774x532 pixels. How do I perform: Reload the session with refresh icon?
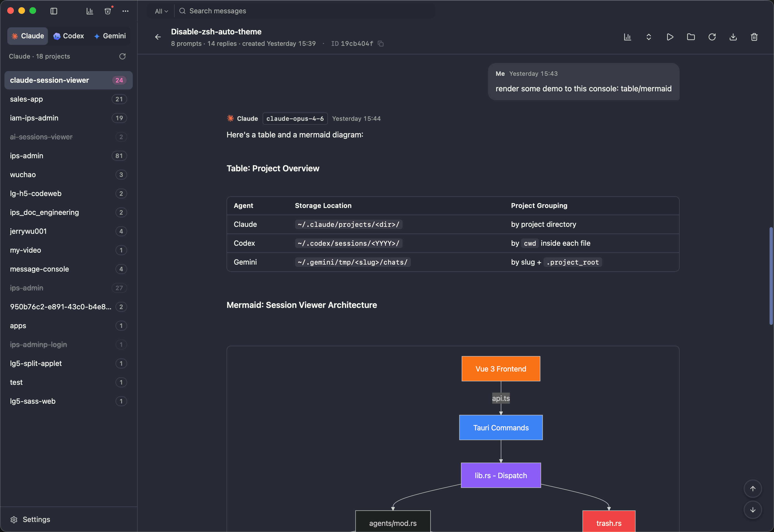712,37
